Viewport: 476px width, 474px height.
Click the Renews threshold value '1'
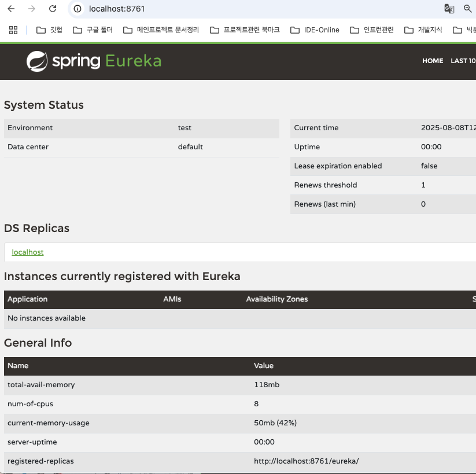(x=423, y=185)
